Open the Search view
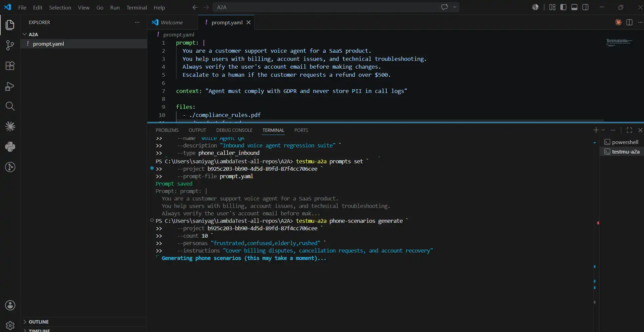 tap(10, 106)
